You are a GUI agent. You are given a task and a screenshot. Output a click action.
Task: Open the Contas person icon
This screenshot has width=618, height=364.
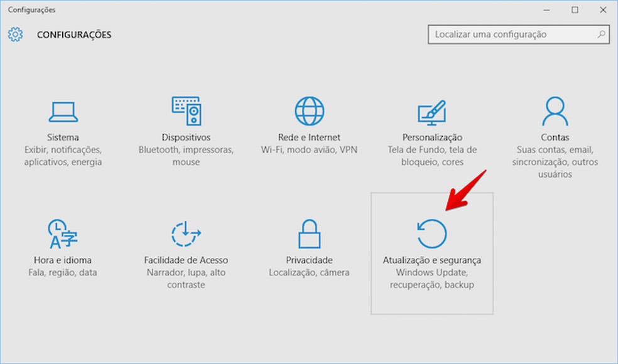click(555, 111)
